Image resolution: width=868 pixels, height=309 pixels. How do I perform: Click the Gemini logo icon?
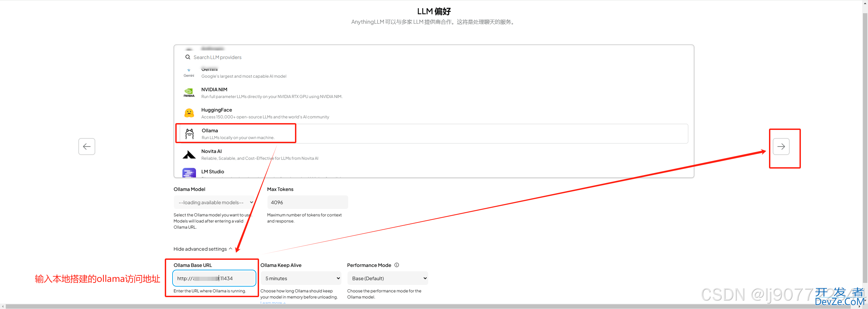click(x=189, y=73)
